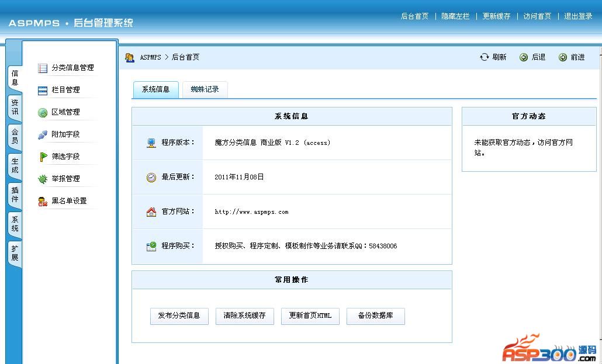
Task: Switch to the 扩展 vertical tab
Action: (x=15, y=253)
